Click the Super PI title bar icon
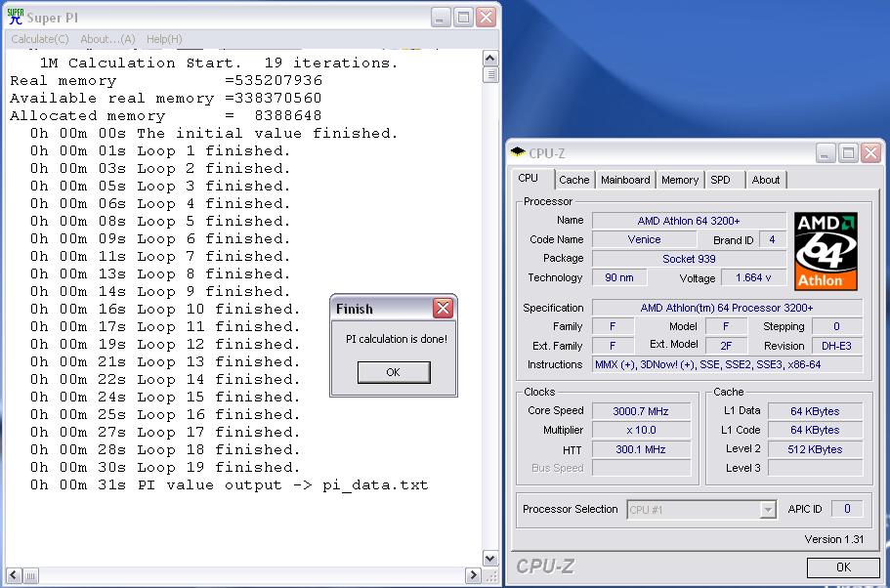This screenshot has width=890, height=588. tap(16, 17)
